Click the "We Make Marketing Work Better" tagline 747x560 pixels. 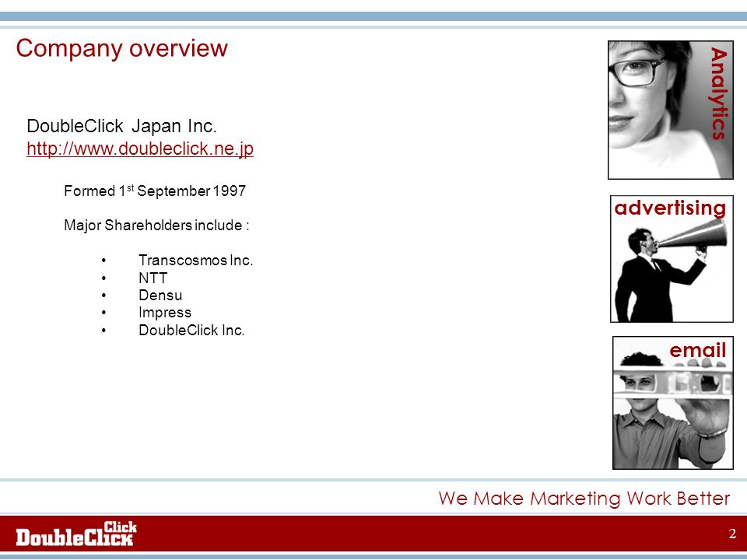(x=584, y=499)
